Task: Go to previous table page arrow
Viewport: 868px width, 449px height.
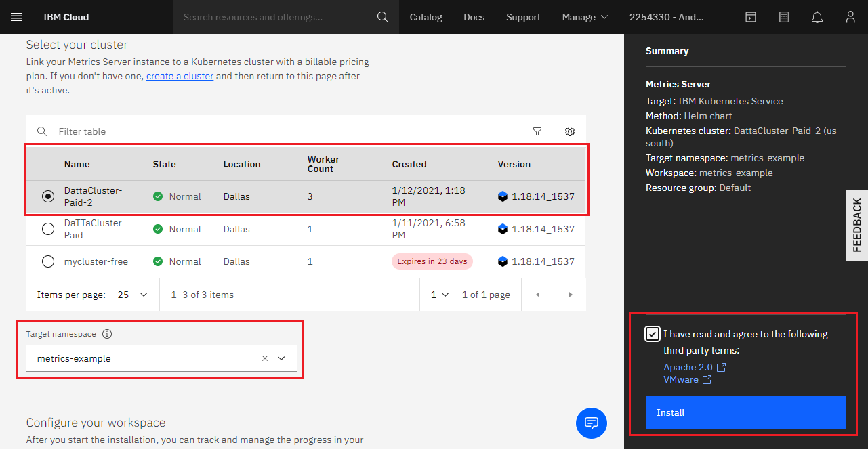Action: coord(538,295)
